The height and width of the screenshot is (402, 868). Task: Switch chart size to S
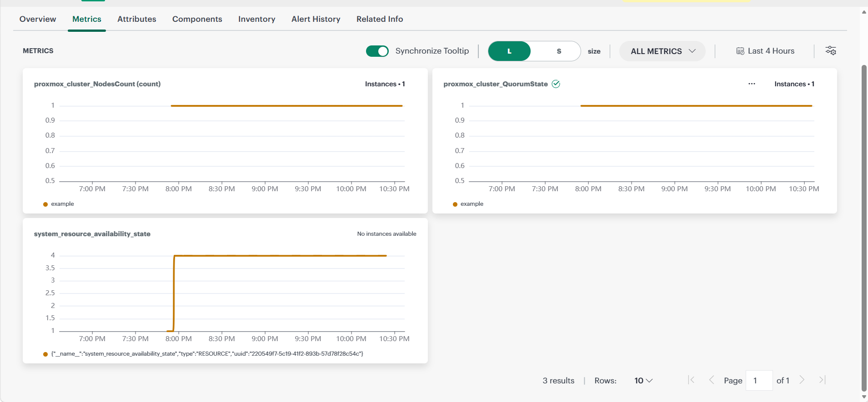pyautogui.click(x=559, y=51)
